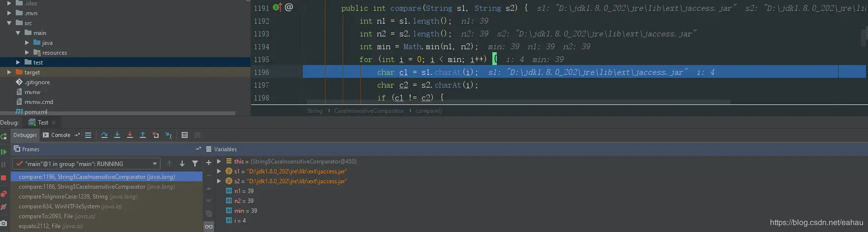The height and width of the screenshot is (232, 868).
Task: Click Frames panel hide/restore icon
Action: tap(198, 149)
